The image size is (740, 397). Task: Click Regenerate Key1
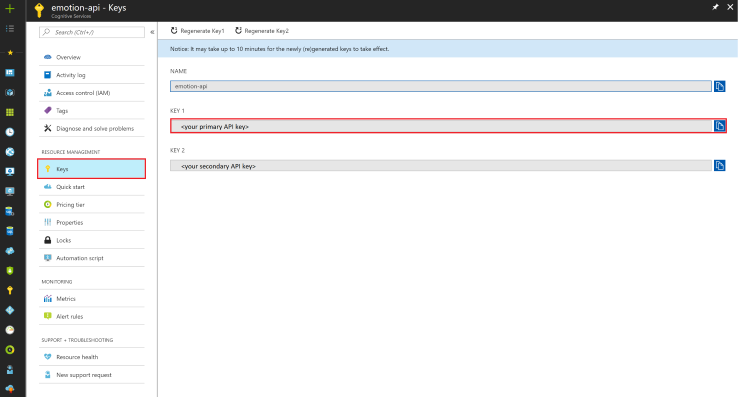point(197,31)
